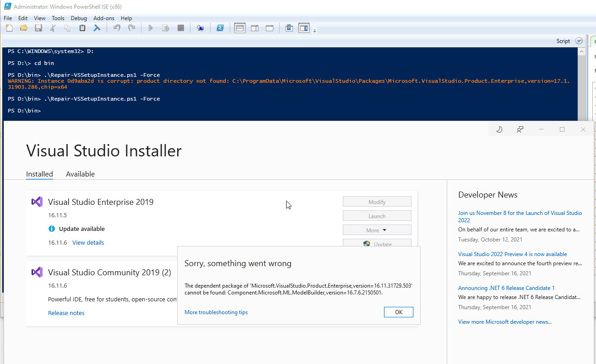Image resolution: width=596 pixels, height=364 pixels.
Task: Click the Undo arrow icon
Action: 117,28
